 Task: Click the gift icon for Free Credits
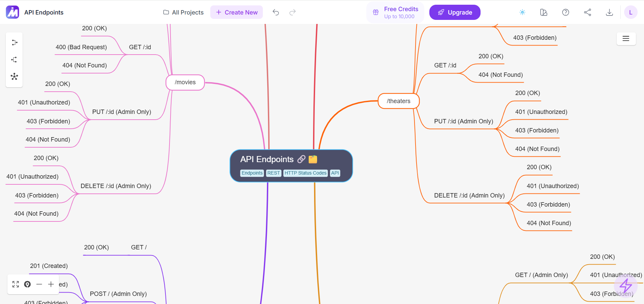(x=376, y=12)
